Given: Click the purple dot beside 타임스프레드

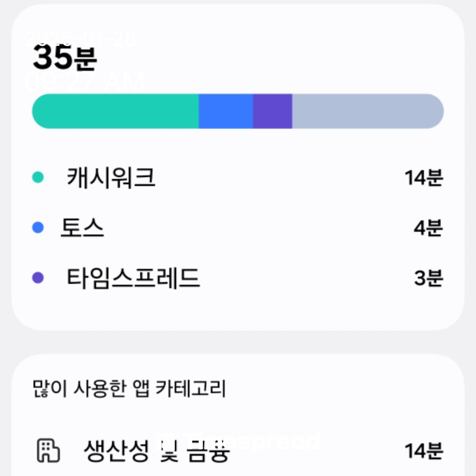Looking at the screenshot, I should 38,278.
